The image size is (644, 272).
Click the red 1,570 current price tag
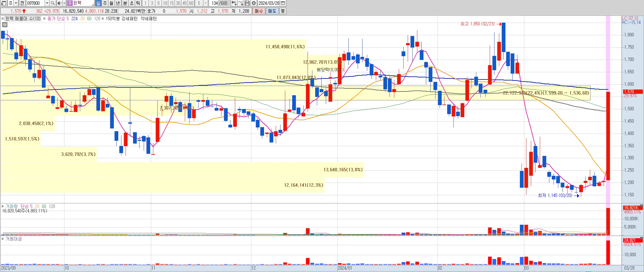(633, 91)
